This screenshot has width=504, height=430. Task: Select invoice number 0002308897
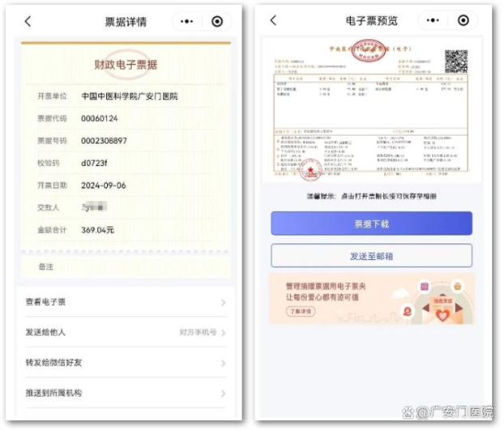point(104,141)
